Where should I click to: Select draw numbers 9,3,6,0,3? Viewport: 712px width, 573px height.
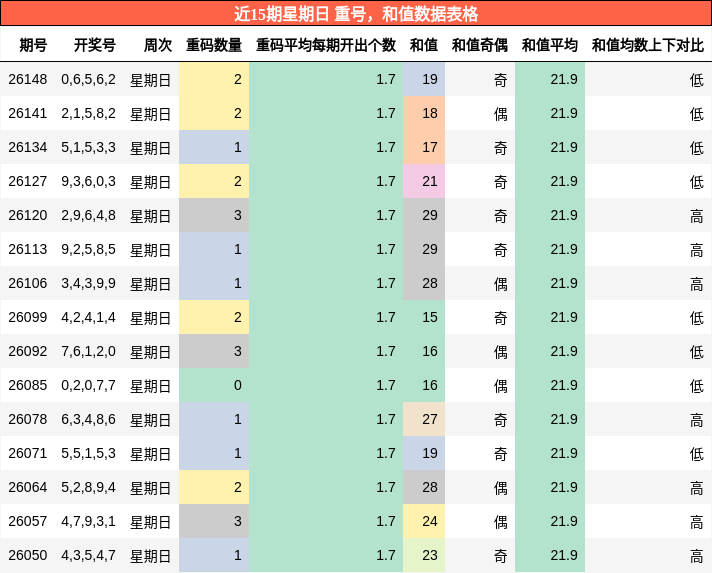tap(89, 182)
